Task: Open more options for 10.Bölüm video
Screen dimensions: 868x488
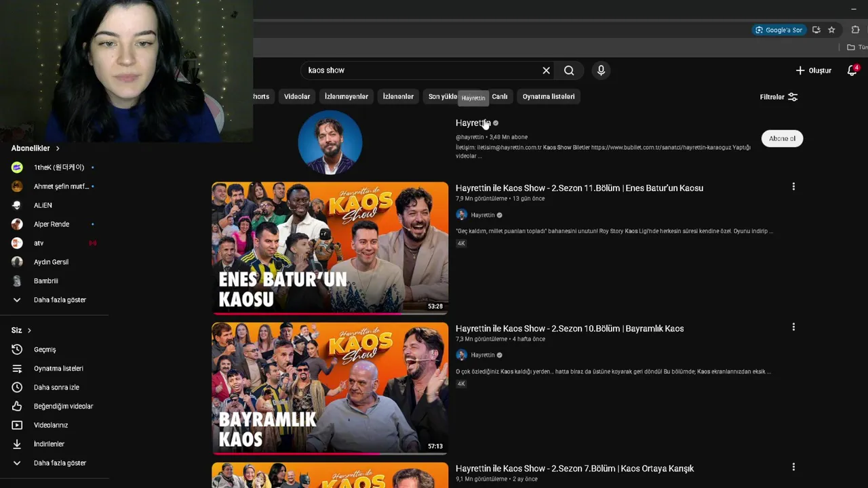Action: pos(793,327)
